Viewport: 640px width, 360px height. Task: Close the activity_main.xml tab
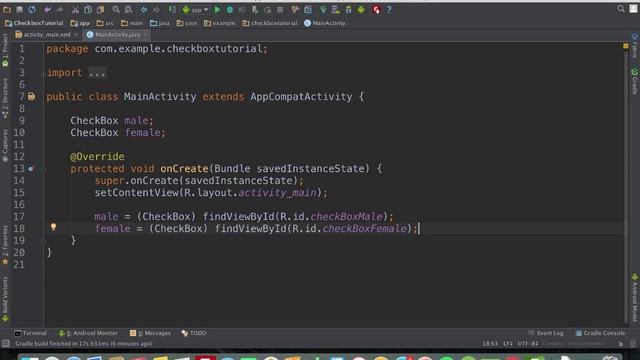click(x=76, y=35)
